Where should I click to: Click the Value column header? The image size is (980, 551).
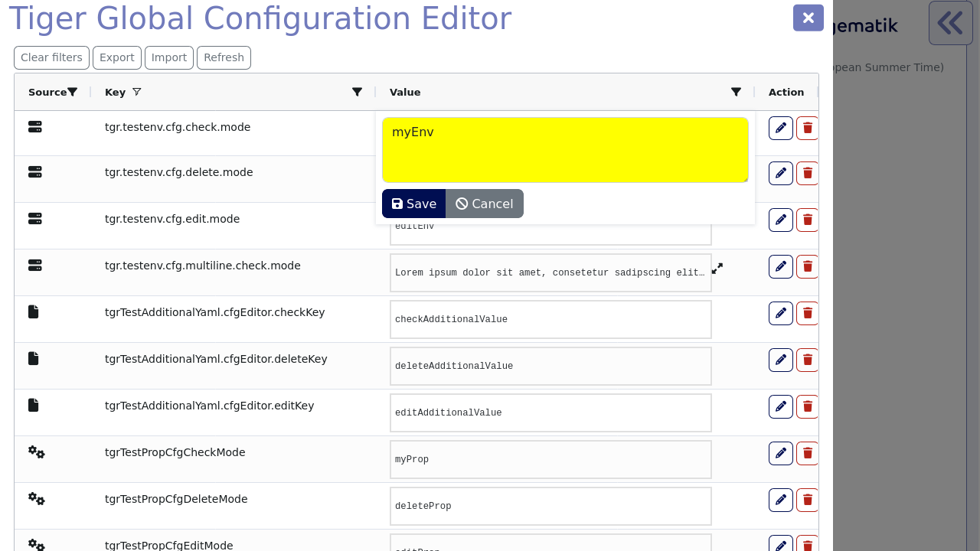tap(405, 92)
